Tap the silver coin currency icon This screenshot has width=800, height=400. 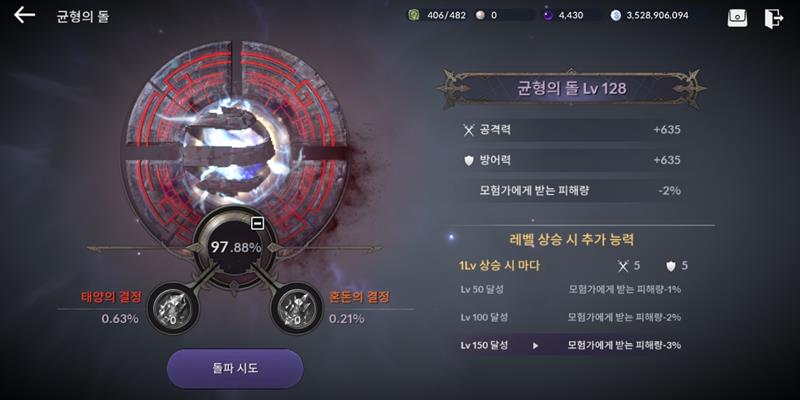(616, 15)
